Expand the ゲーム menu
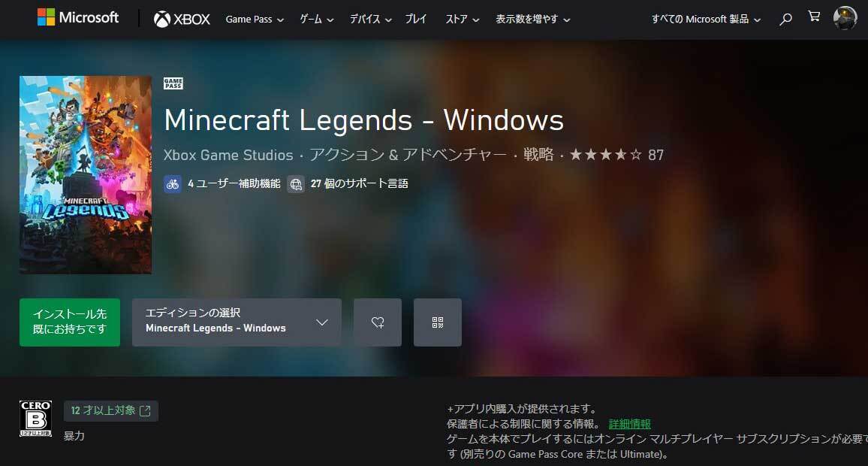868x466 pixels. (317, 20)
